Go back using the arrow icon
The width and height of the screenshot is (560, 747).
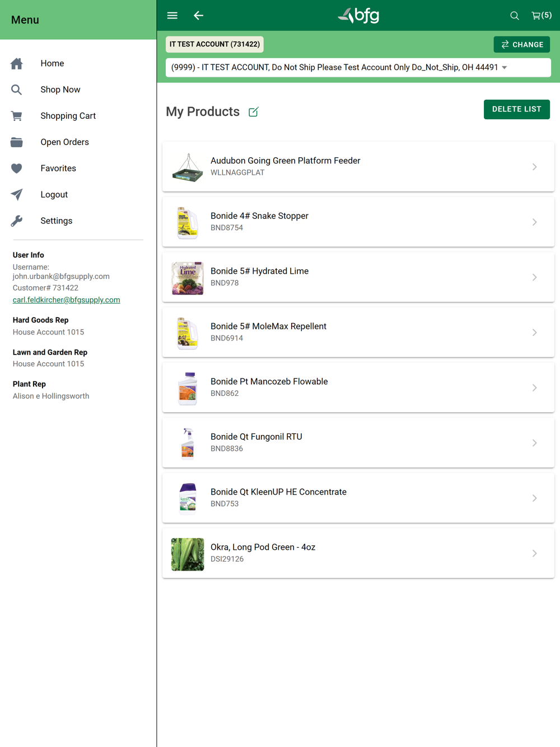pos(198,16)
